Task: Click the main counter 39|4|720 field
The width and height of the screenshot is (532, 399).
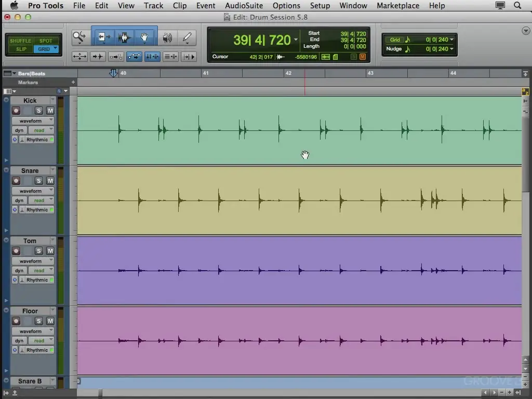Action: (x=262, y=40)
